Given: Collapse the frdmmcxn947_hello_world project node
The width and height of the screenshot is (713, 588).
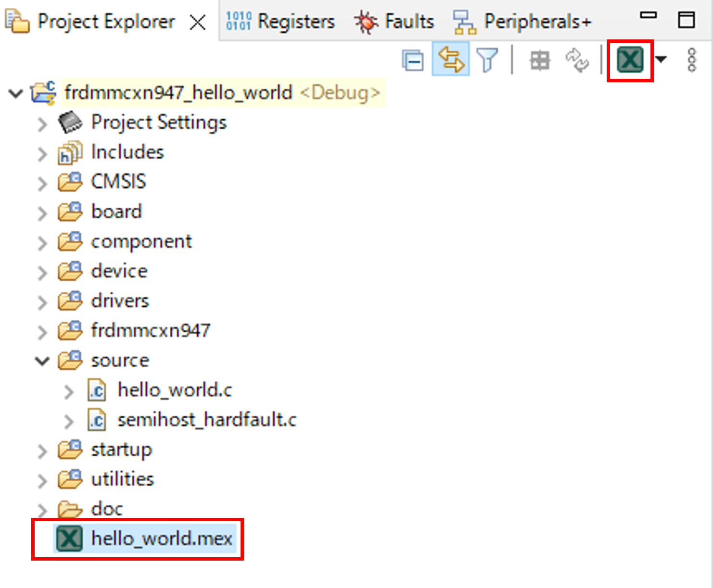Looking at the screenshot, I should coord(16,93).
